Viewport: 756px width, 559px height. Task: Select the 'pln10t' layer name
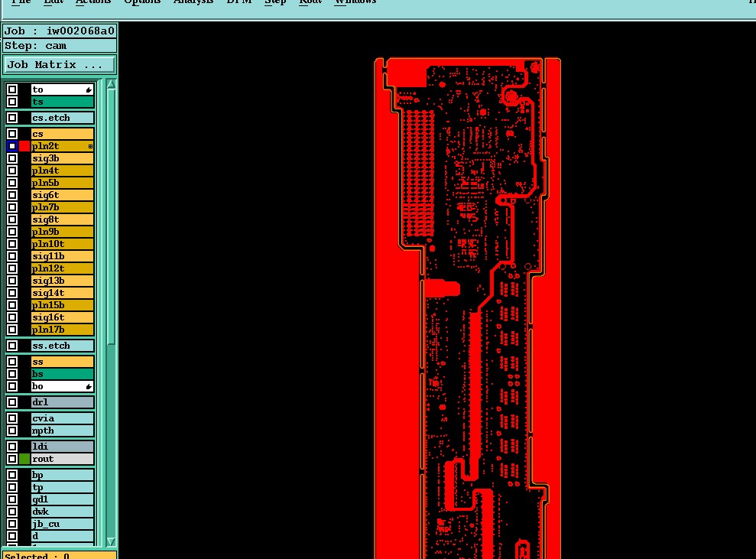(x=62, y=244)
